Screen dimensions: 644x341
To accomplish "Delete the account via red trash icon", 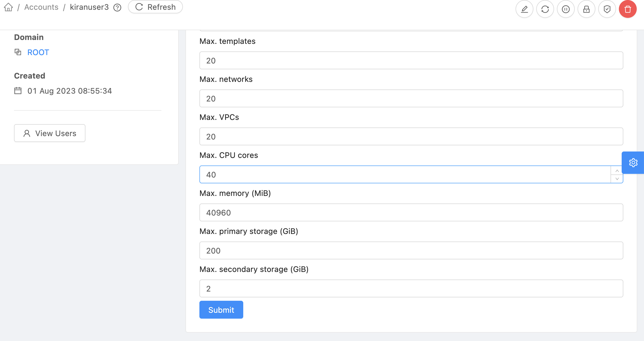I will (x=628, y=9).
